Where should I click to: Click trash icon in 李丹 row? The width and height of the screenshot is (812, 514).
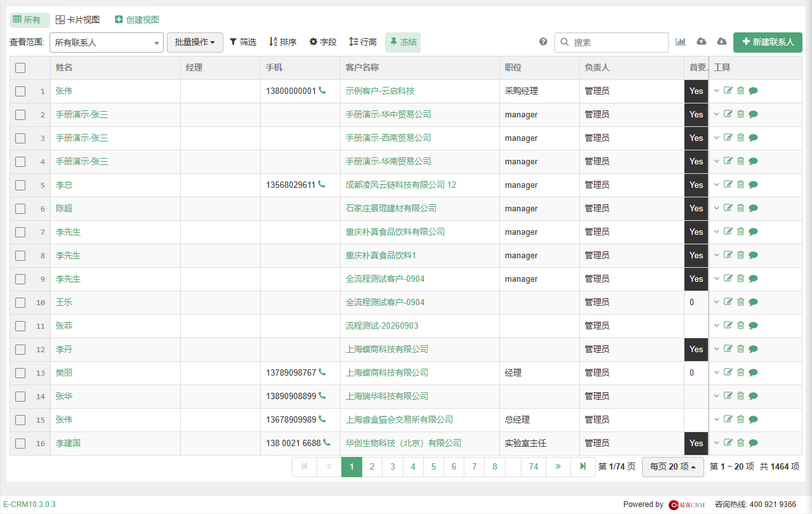click(740, 349)
